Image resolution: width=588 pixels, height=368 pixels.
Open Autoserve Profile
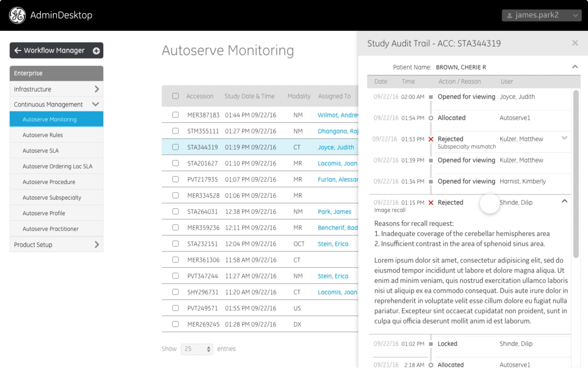tap(56, 213)
